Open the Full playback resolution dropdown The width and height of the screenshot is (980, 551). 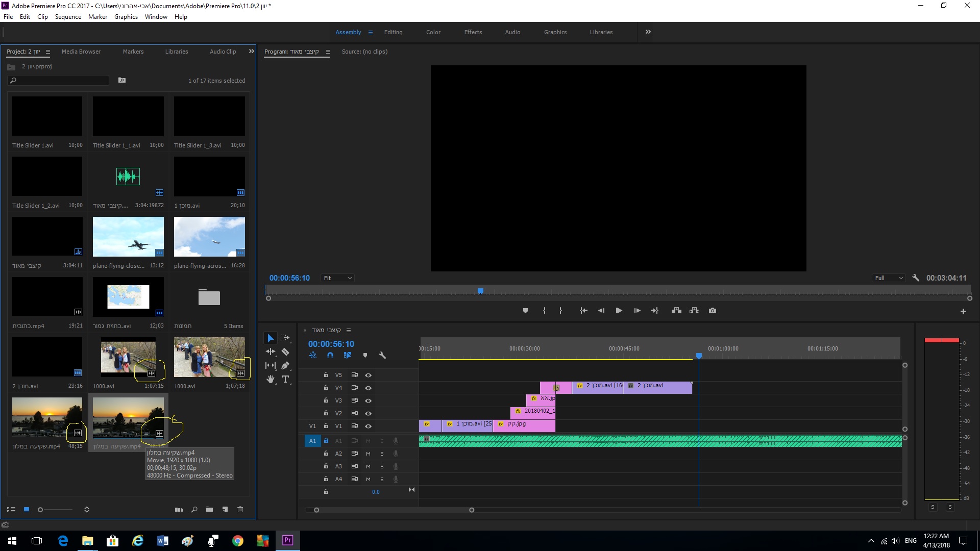pos(889,278)
